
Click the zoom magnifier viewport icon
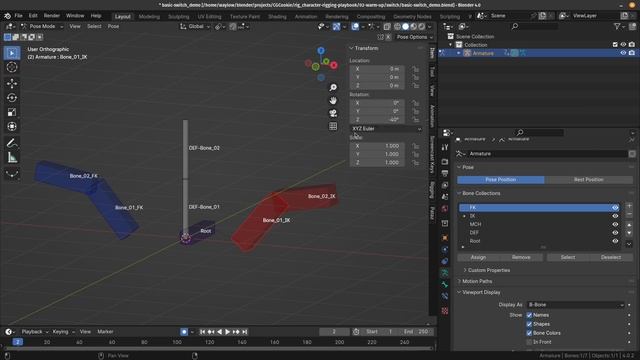coord(333,87)
